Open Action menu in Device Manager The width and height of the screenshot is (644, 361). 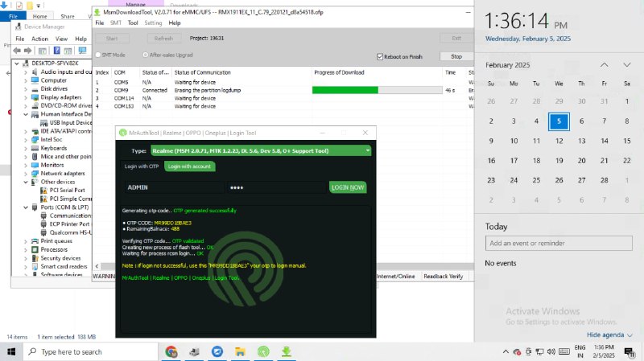tap(39, 39)
